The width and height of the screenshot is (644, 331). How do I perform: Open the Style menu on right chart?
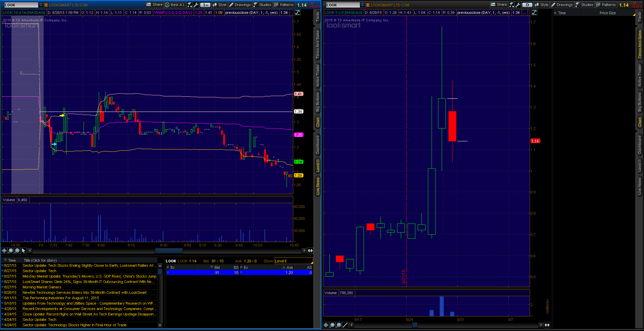point(542,5)
